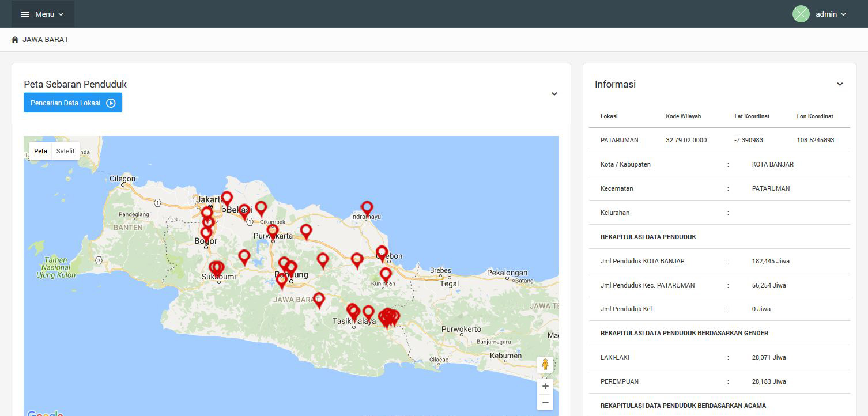The height and width of the screenshot is (416, 868).
Task: Click the Lokasi column header
Action: pos(609,116)
